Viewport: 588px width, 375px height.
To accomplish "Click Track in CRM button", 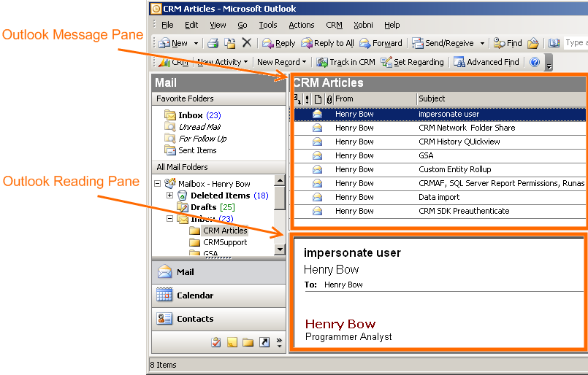I will pyautogui.click(x=345, y=62).
